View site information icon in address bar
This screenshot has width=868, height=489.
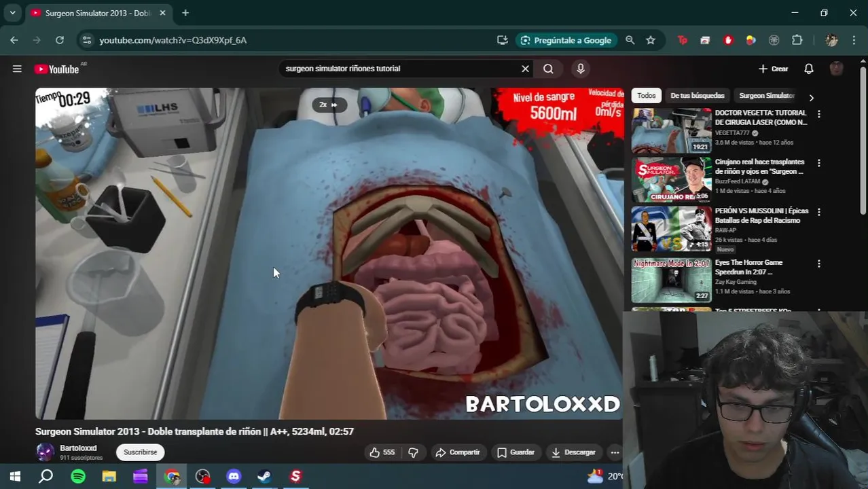86,40
